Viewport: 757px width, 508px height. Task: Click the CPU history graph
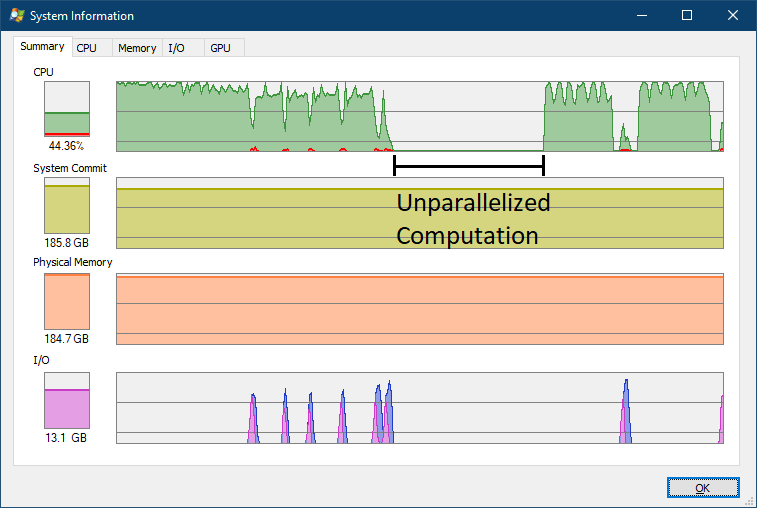click(419, 116)
